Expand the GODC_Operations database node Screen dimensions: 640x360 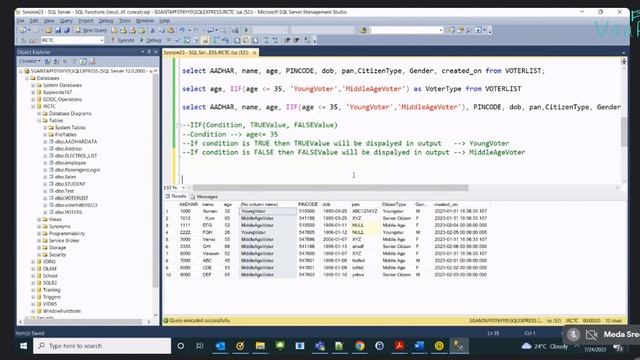coord(33,99)
